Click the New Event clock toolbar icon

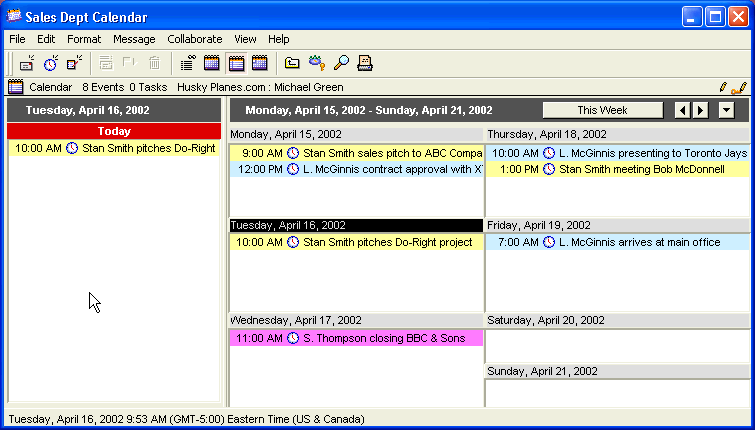coord(51,63)
